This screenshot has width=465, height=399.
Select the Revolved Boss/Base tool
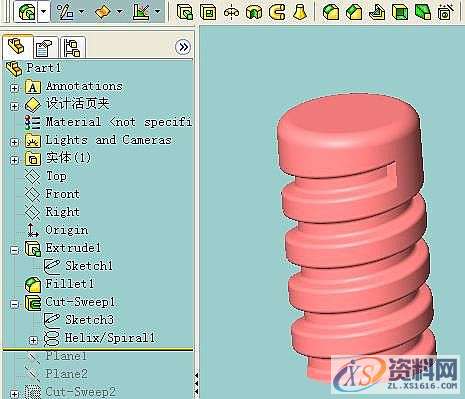click(231, 12)
